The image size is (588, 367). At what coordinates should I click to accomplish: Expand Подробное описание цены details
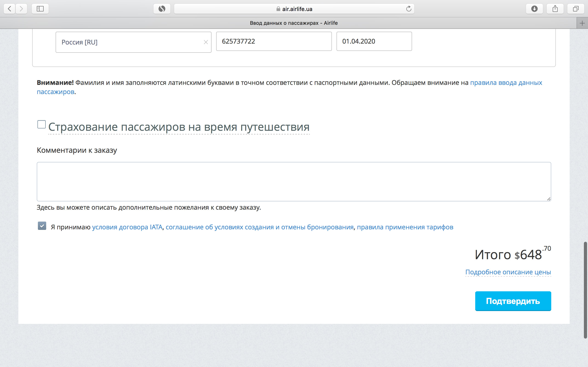point(508,272)
